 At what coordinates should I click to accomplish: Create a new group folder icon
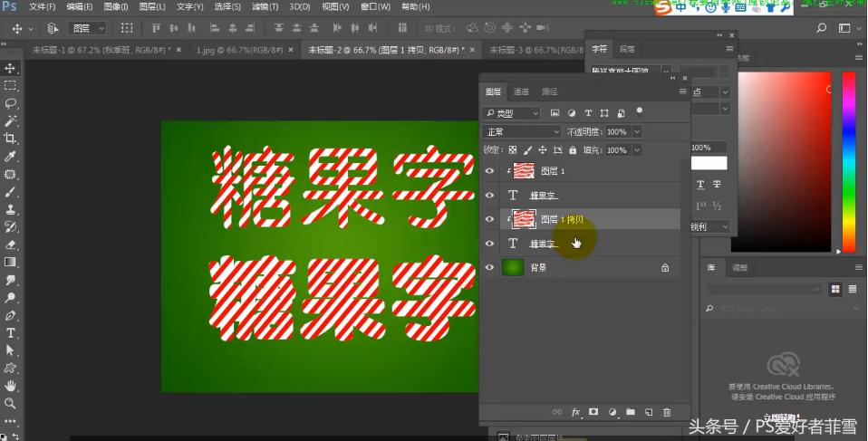pyautogui.click(x=631, y=412)
